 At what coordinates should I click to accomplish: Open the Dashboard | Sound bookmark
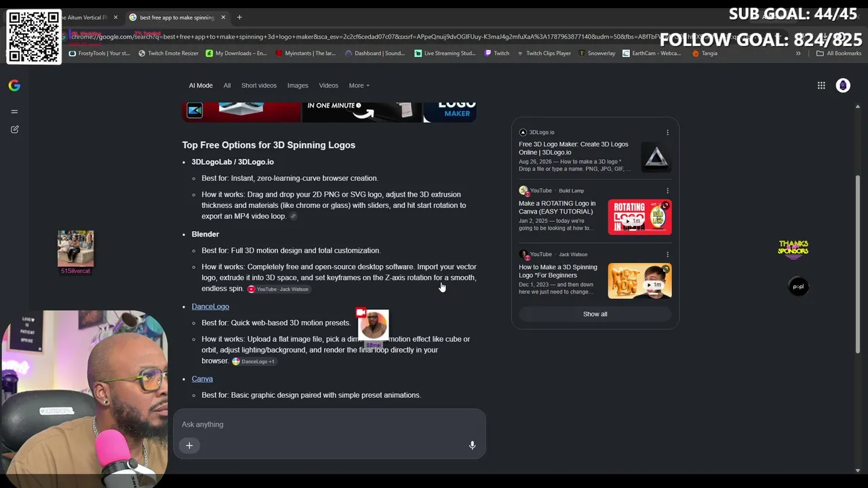[375, 53]
